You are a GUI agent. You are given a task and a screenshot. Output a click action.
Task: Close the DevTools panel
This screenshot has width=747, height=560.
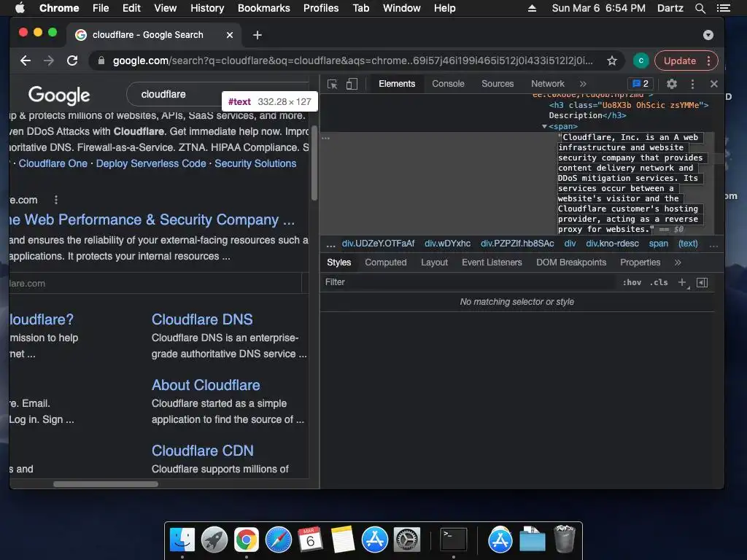click(713, 84)
